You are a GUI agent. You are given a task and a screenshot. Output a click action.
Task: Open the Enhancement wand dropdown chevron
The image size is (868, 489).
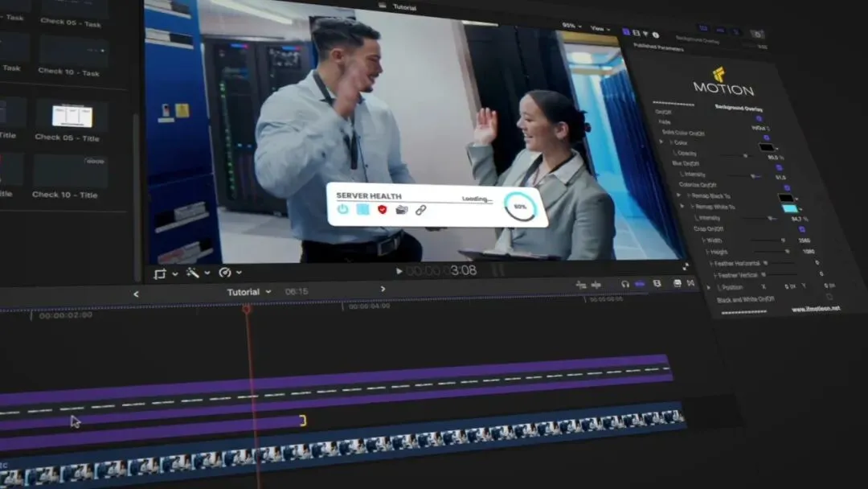207,273
